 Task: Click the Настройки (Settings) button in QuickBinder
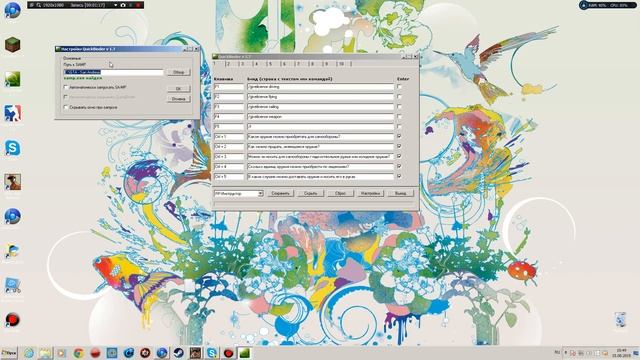(x=370, y=193)
